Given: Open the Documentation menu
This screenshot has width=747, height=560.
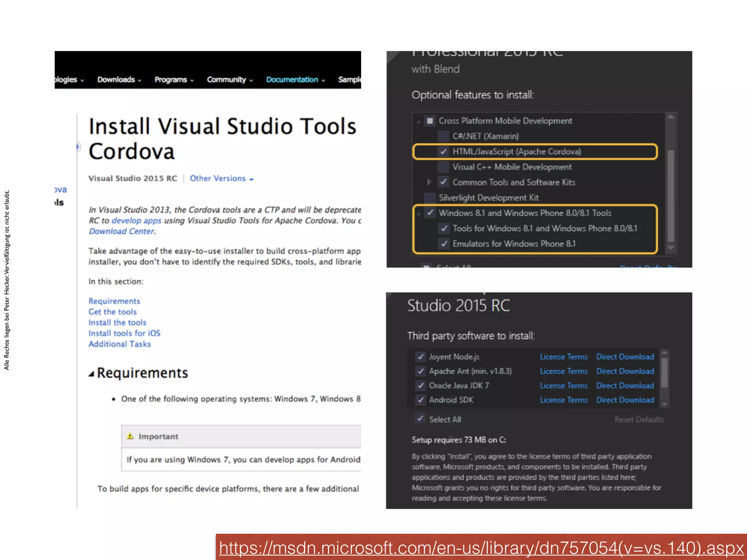Looking at the screenshot, I should point(295,79).
